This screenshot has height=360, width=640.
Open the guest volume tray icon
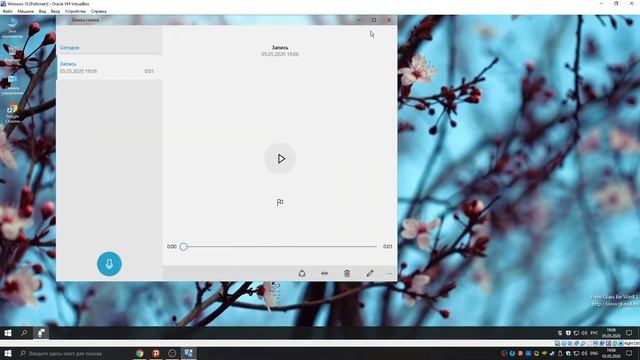584,333
